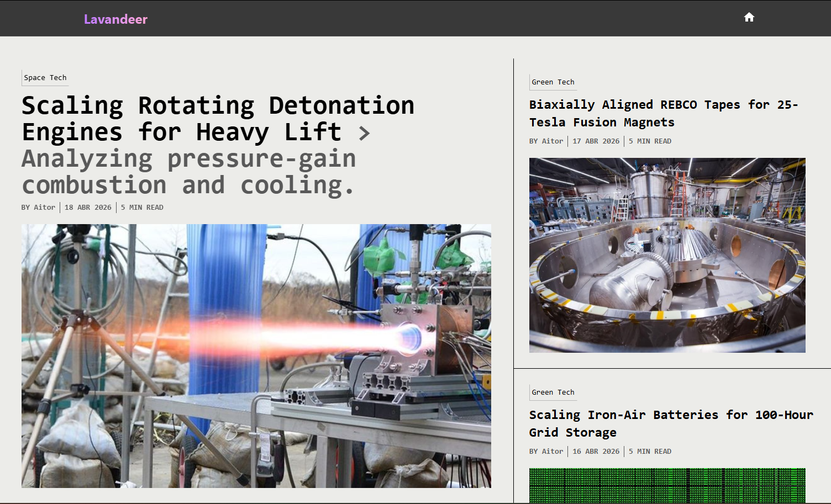Click the 18 ABR 2026 date
The width and height of the screenshot is (831, 504).
88,208
